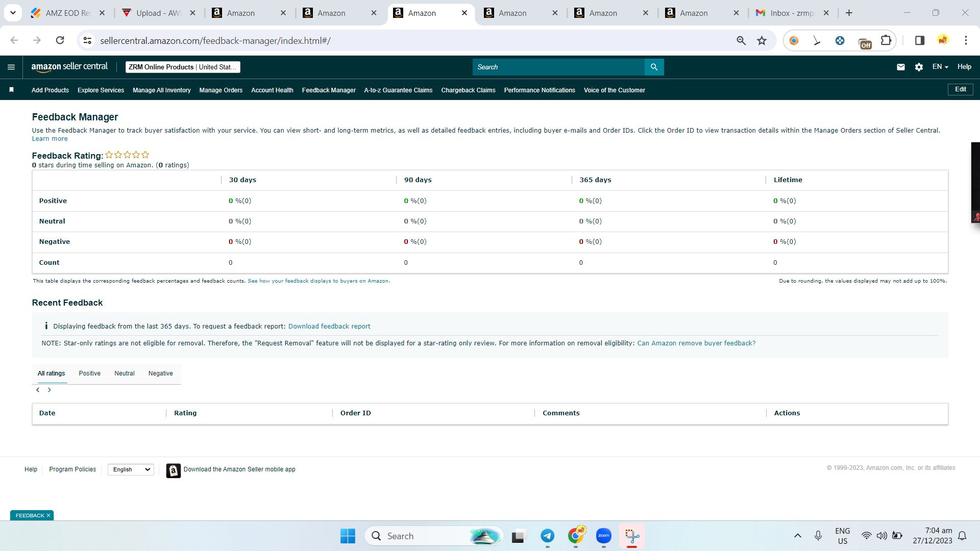The height and width of the screenshot is (551, 980).
Task: View site information icon in address bar
Action: [x=88, y=40]
